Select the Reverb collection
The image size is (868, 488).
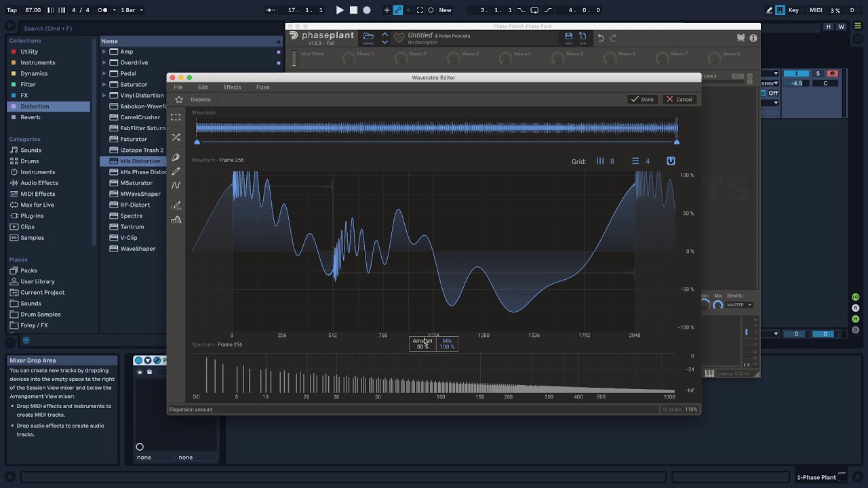tap(48, 117)
